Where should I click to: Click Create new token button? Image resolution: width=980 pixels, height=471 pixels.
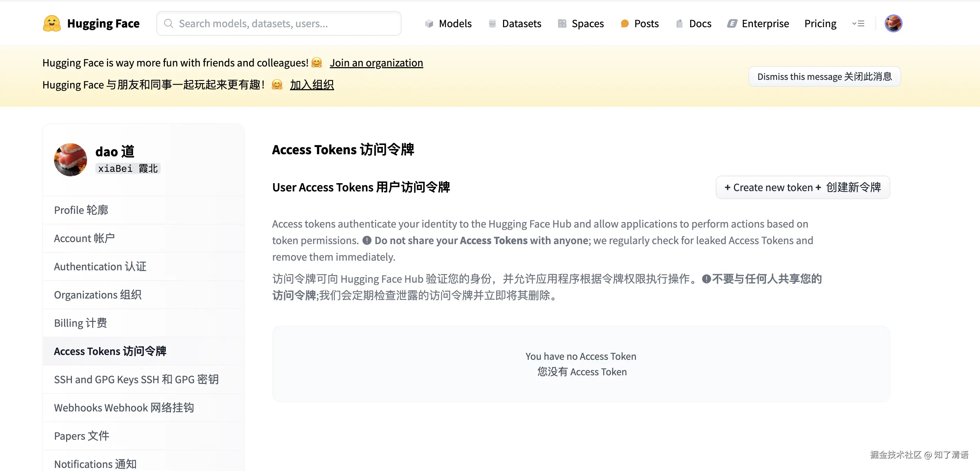(x=802, y=187)
